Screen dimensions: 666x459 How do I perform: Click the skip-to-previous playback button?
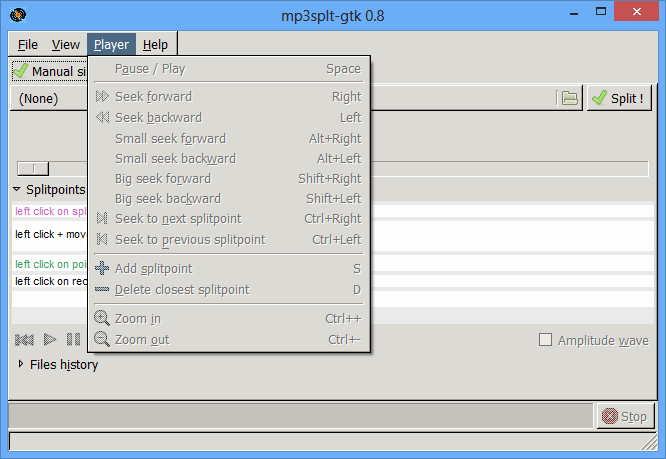tap(24, 340)
